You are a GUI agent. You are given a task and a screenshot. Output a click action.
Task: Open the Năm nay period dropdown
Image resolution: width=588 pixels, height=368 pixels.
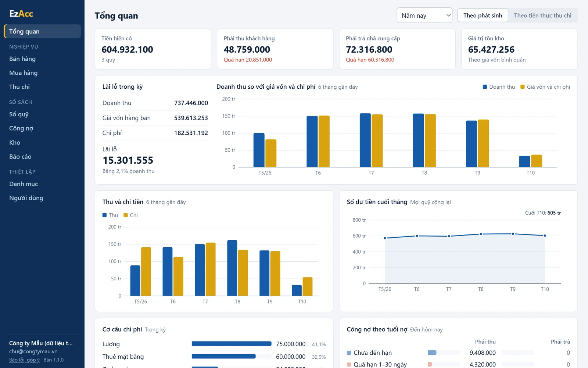pyautogui.click(x=424, y=15)
